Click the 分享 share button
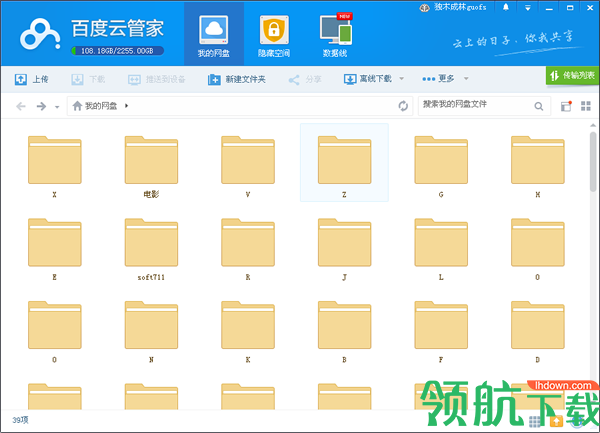The height and width of the screenshot is (433, 600). click(x=305, y=79)
